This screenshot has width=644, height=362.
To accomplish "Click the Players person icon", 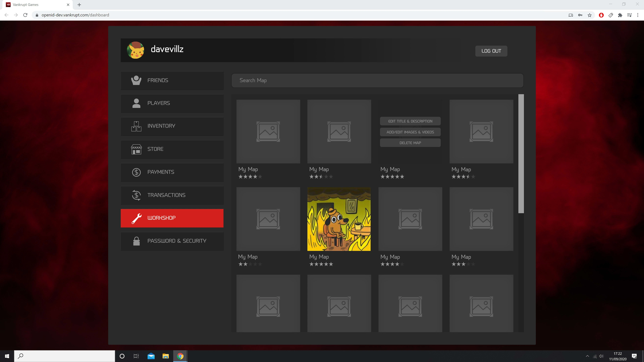I will click(x=136, y=103).
